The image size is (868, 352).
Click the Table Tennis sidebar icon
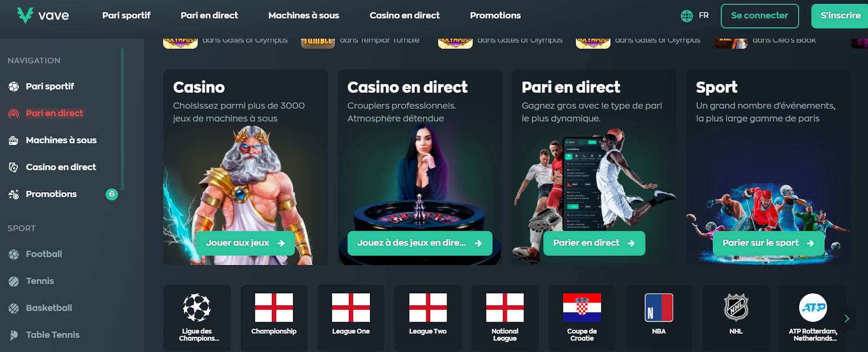pos(14,335)
